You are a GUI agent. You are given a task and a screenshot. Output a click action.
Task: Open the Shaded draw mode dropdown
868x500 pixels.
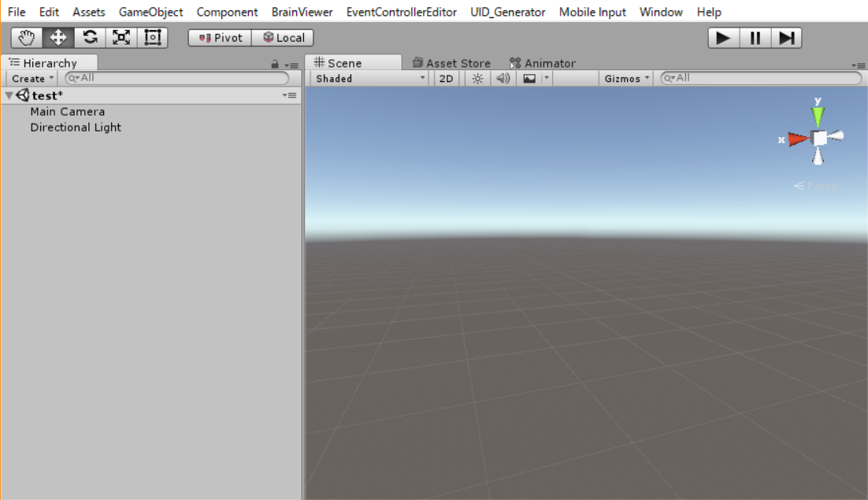coord(369,79)
